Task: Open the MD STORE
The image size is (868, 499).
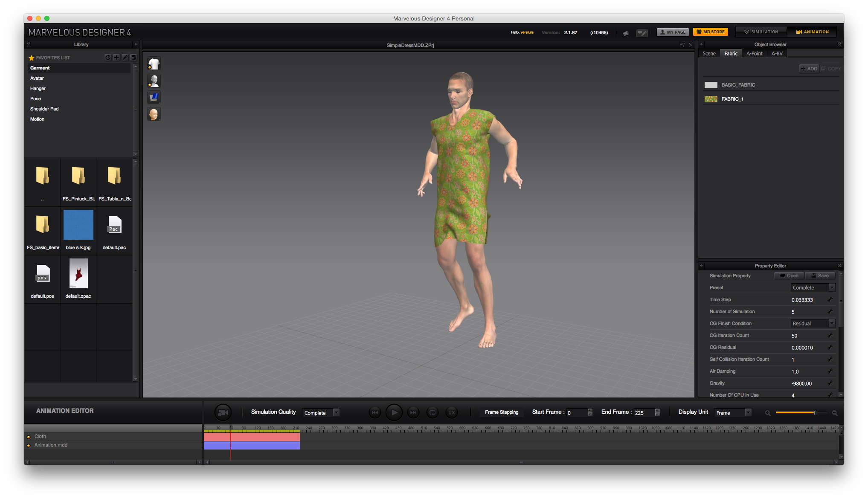Action: click(x=711, y=32)
